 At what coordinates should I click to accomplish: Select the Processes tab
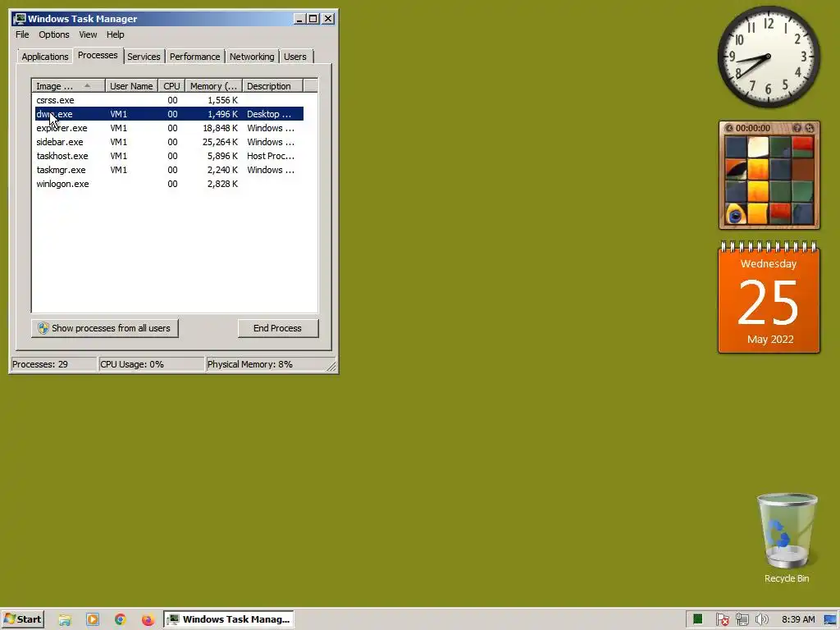(98, 55)
